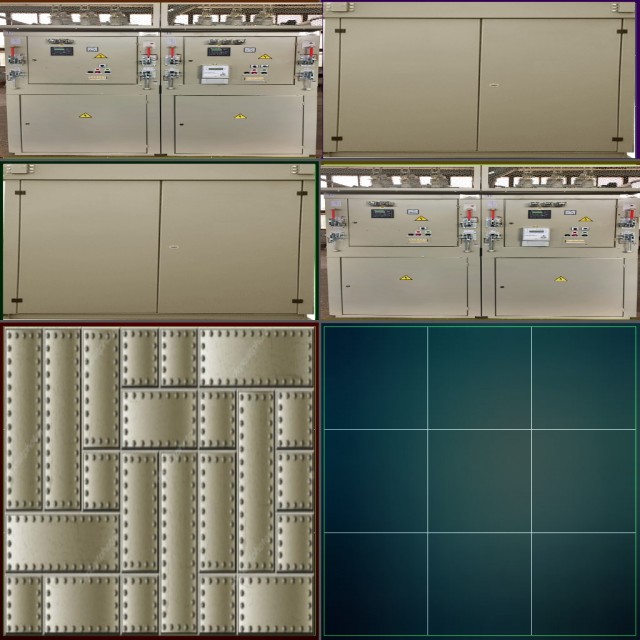Open the riveted metal plates texture image
Screen dimensions: 640x640
[x=160, y=480]
